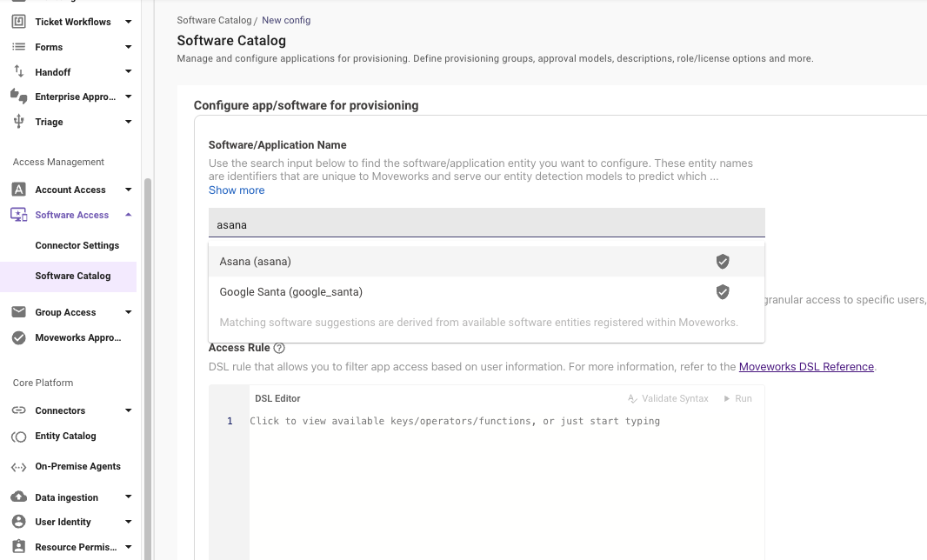Expand the Group Access arrow
Screen dimensions: 927x560
[128, 312]
